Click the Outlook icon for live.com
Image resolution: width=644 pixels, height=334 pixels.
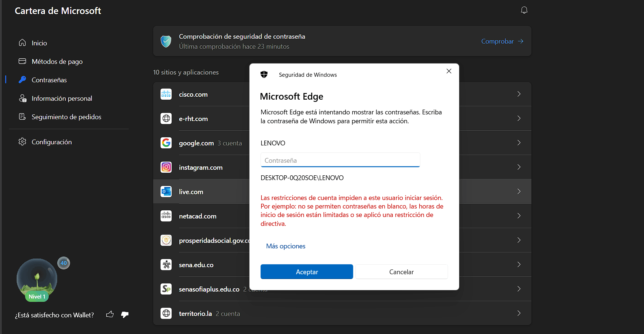coord(166,192)
